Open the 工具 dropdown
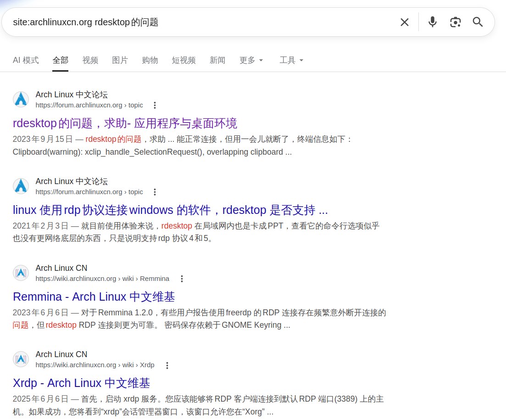 291,60
